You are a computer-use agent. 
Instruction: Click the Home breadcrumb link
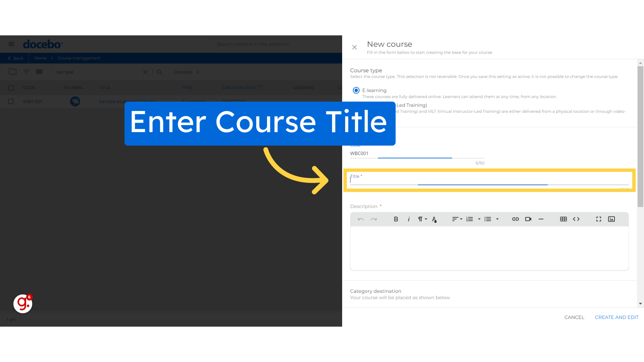click(40, 58)
